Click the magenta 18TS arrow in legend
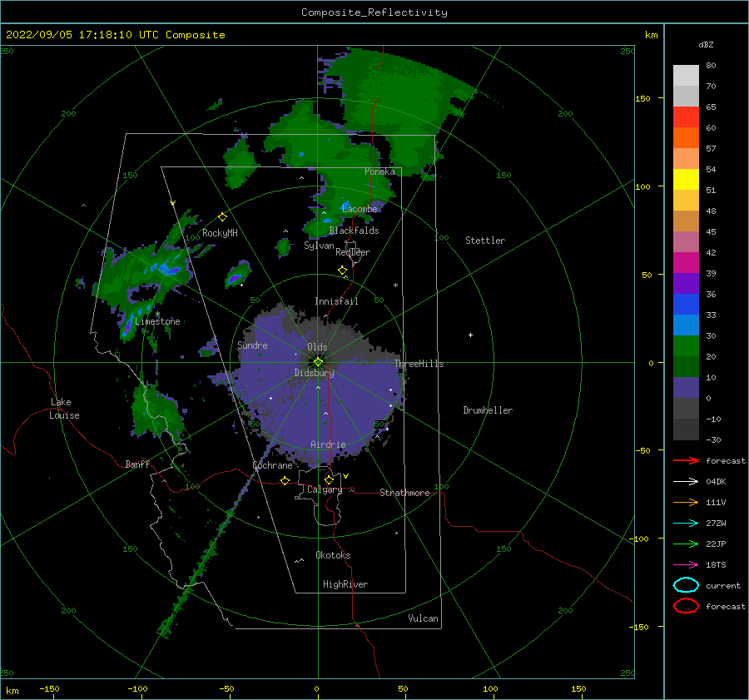 [686, 565]
